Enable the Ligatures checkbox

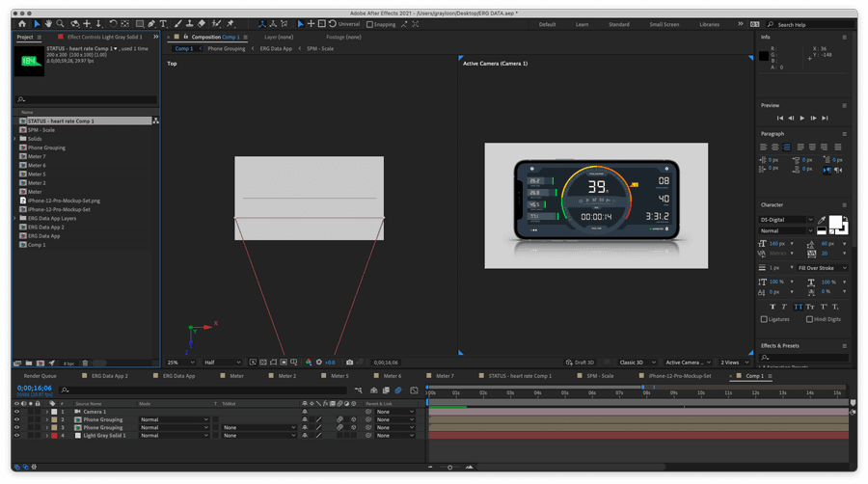[764, 319]
